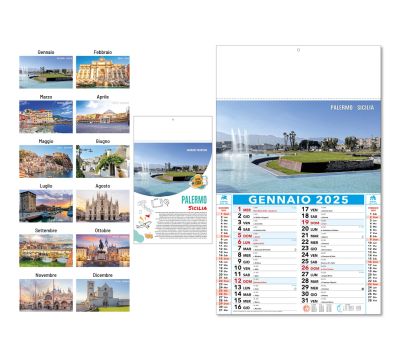Select the Ottobre thumbnail photo
The width and height of the screenshot is (400, 360).
pos(103,251)
